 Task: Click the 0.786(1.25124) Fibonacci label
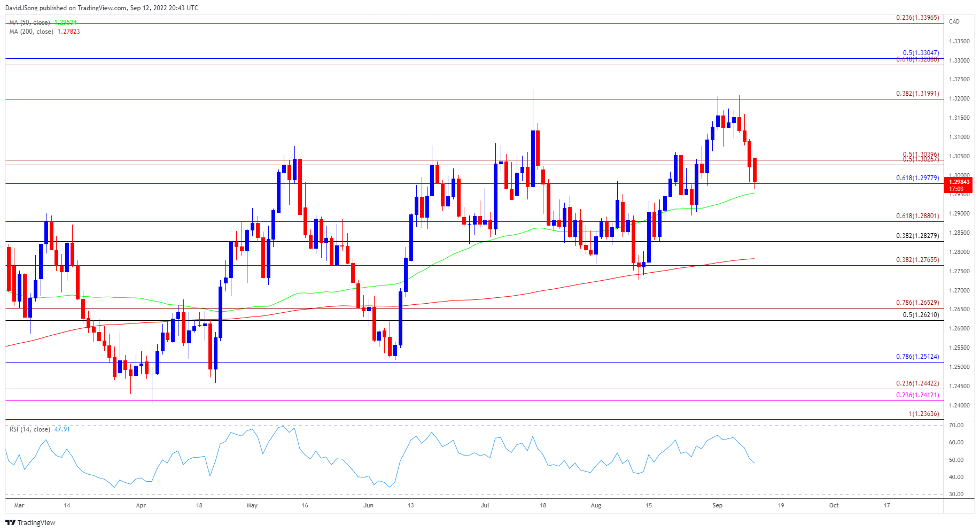coord(917,357)
